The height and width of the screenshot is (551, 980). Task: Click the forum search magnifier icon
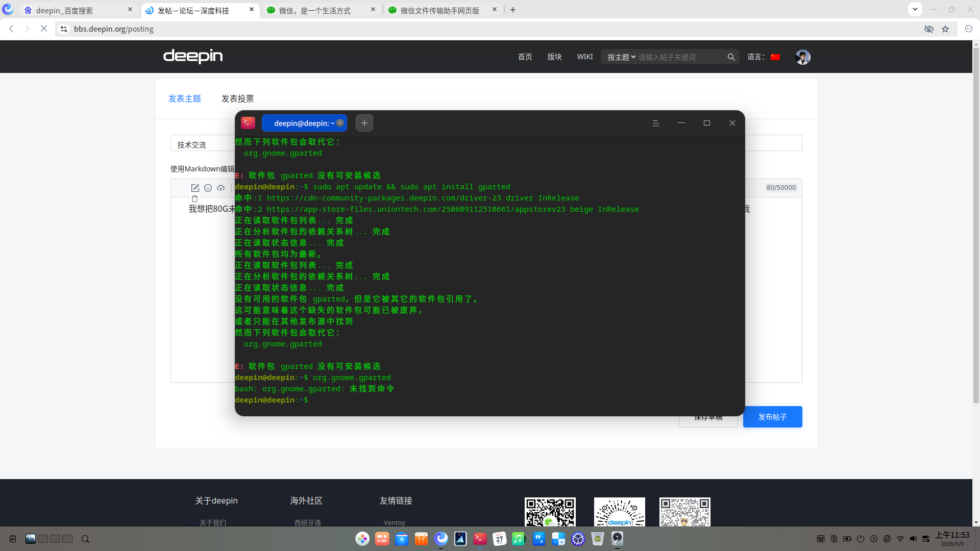[x=731, y=57]
